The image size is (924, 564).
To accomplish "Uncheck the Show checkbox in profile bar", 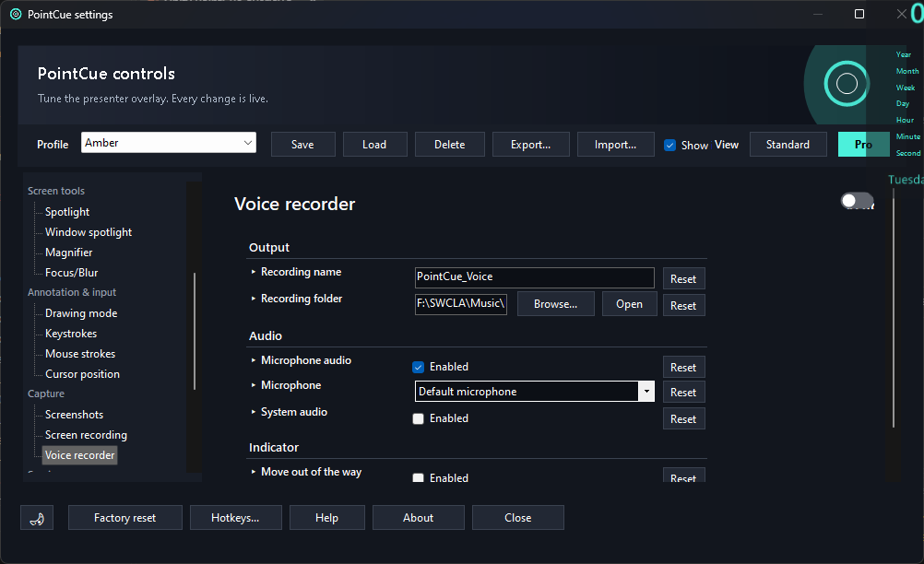I will pyautogui.click(x=670, y=145).
